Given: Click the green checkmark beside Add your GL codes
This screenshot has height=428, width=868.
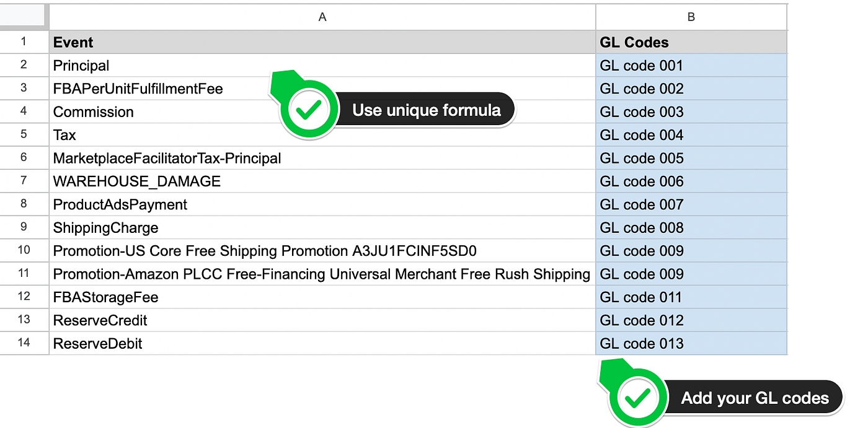Looking at the screenshot, I should tap(638, 398).
